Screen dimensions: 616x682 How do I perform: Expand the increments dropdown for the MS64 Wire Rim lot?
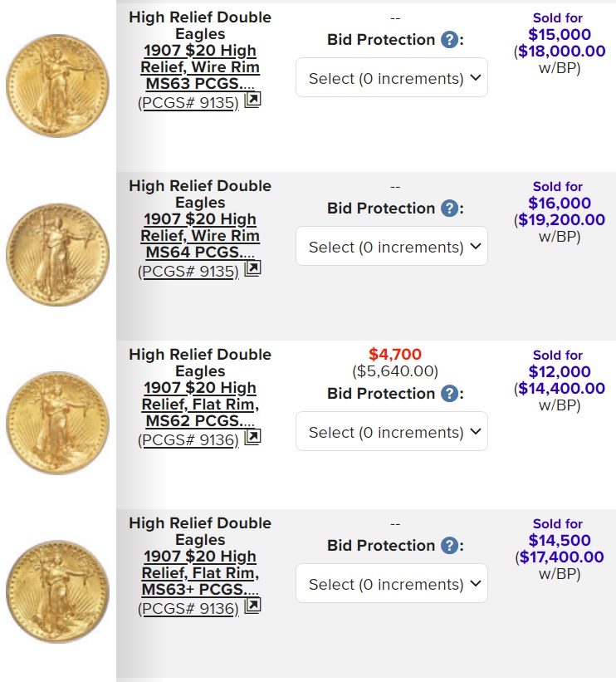coord(392,246)
